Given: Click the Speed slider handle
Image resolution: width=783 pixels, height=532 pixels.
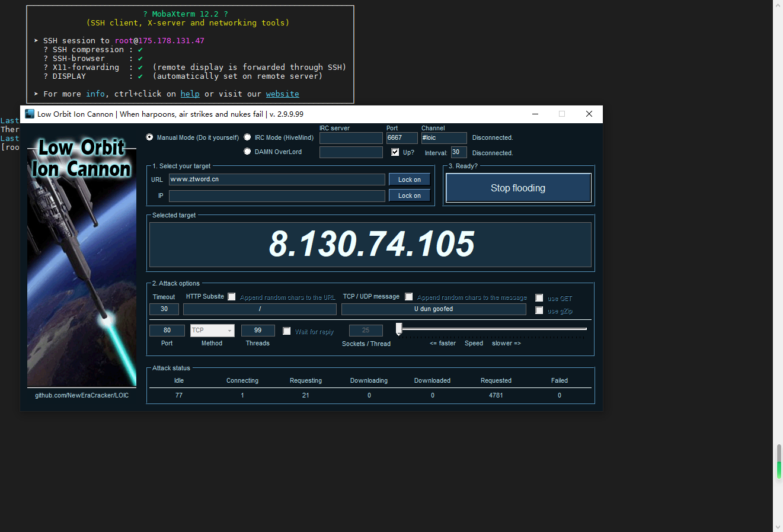Looking at the screenshot, I should [x=399, y=329].
